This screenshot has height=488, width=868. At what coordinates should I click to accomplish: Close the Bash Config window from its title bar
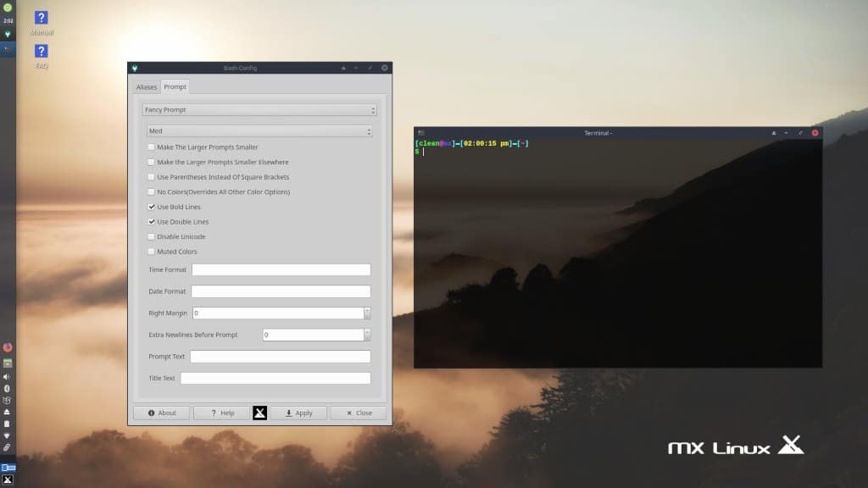[x=385, y=68]
